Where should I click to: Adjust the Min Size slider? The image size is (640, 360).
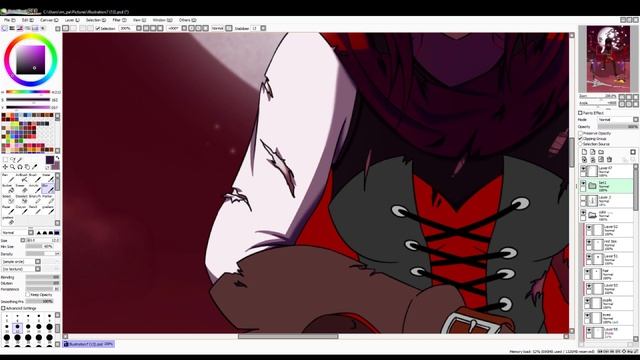tap(40, 247)
